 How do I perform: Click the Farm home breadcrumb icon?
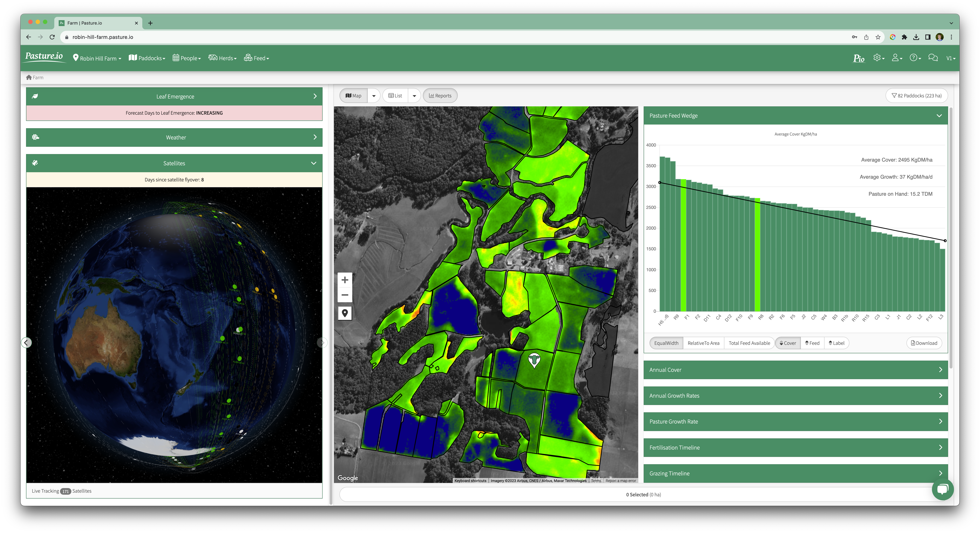(29, 77)
